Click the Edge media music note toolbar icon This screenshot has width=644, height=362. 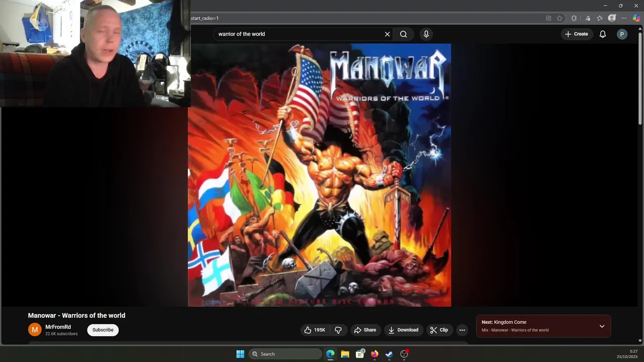coord(588,18)
